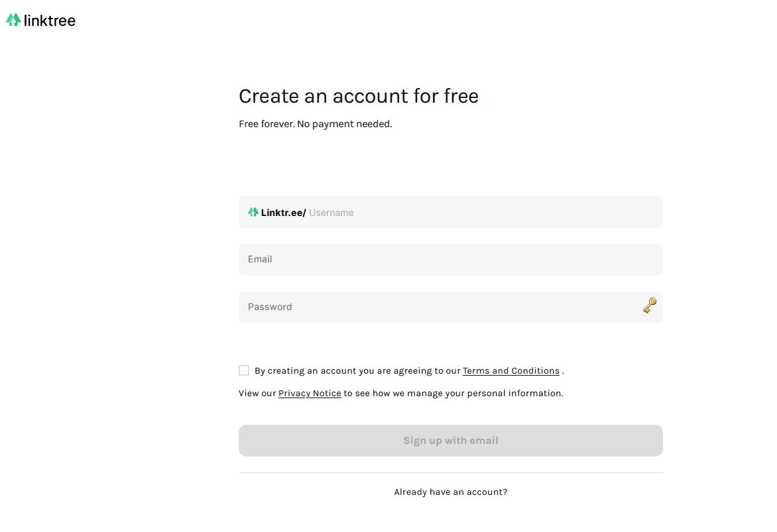Click the 'Free forever. No payment needed.' subtitle
The image size is (777, 532).
point(315,124)
